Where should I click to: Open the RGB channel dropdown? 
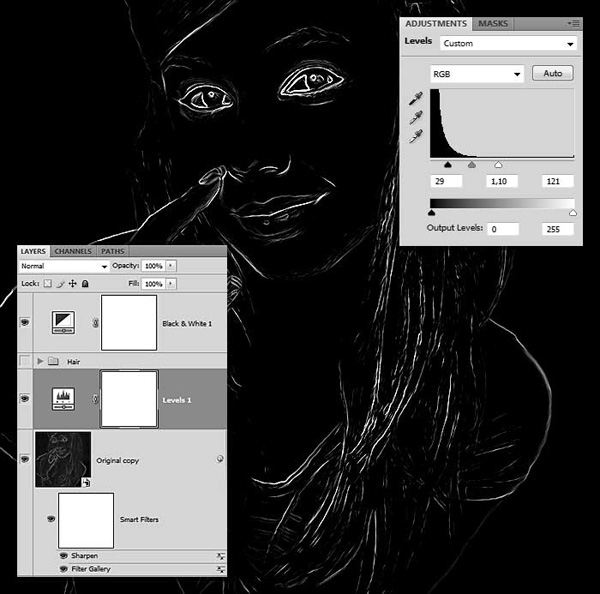pos(477,74)
